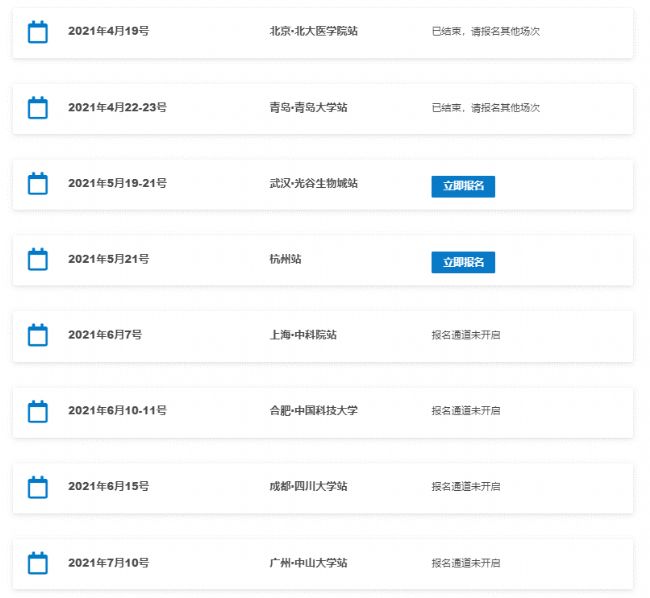The height and width of the screenshot is (598, 650).
Task: Select date text 2021年6月15号
Action: coord(109,486)
